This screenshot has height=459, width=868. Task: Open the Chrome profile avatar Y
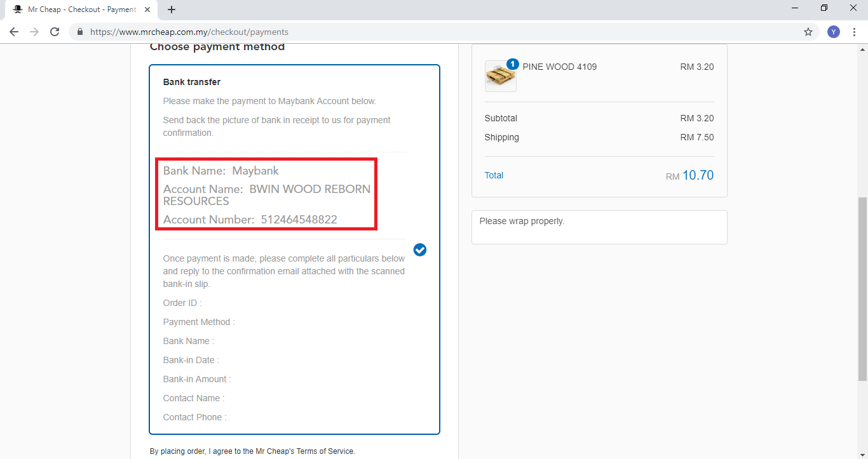coord(834,32)
